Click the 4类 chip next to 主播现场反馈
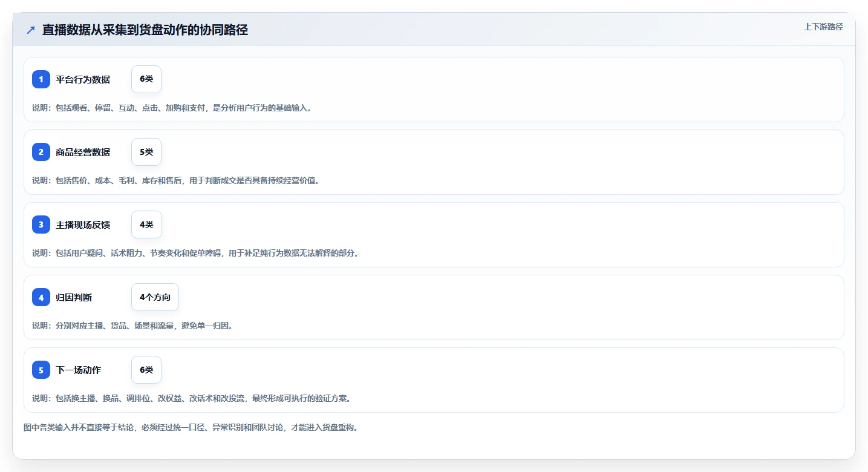Viewport: 868px width, 472px height. pos(146,225)
